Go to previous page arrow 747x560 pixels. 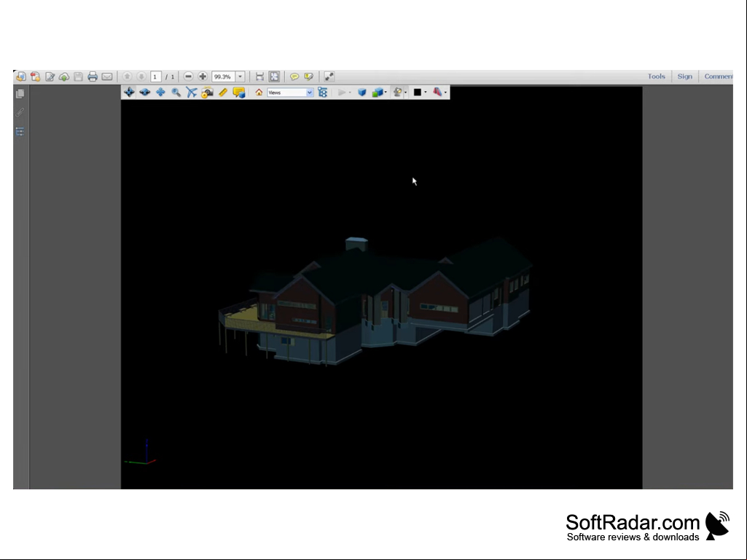coord(128,76)
